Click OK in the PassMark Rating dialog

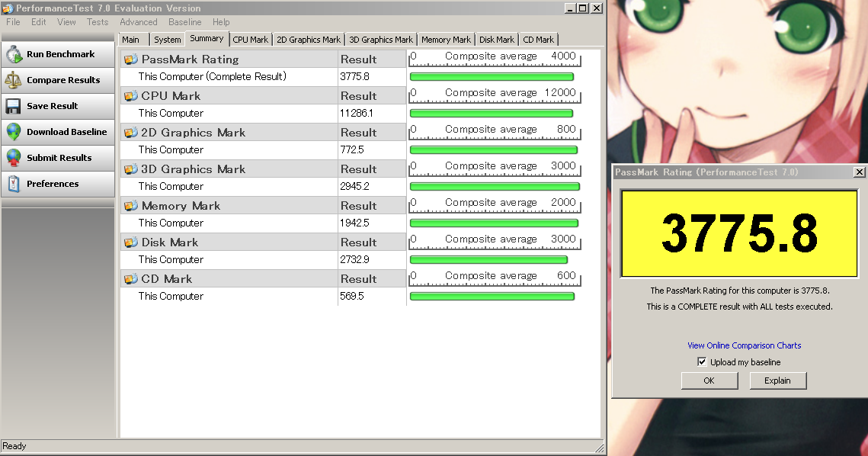point(709,381)
